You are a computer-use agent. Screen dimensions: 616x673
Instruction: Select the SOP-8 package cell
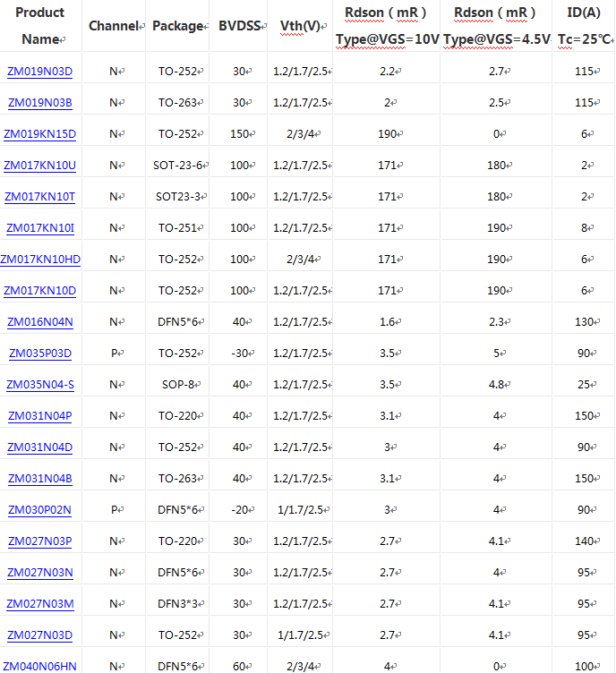[177, 385]
